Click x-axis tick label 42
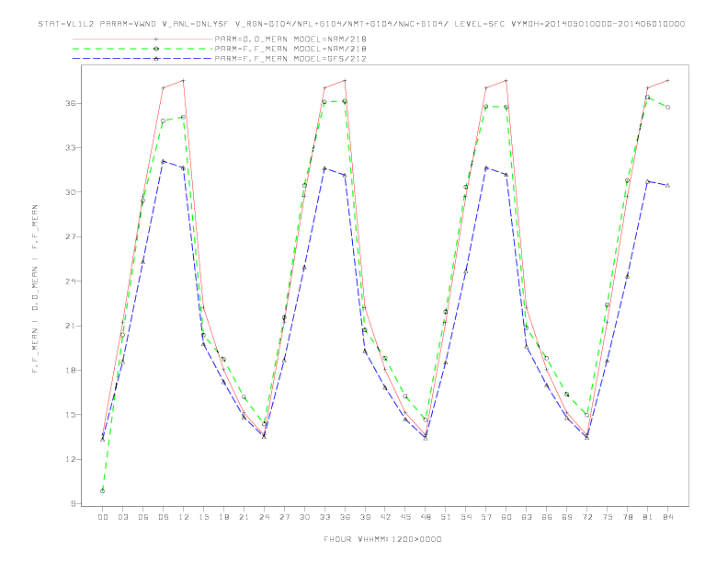This screenshot has width=728, height=563. (385, 517)
